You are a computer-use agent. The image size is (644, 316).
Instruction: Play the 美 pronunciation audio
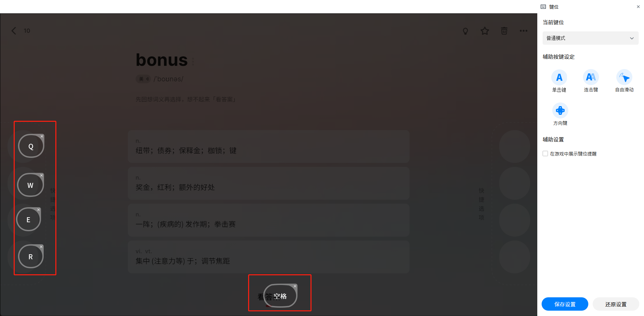pos(143,79)
